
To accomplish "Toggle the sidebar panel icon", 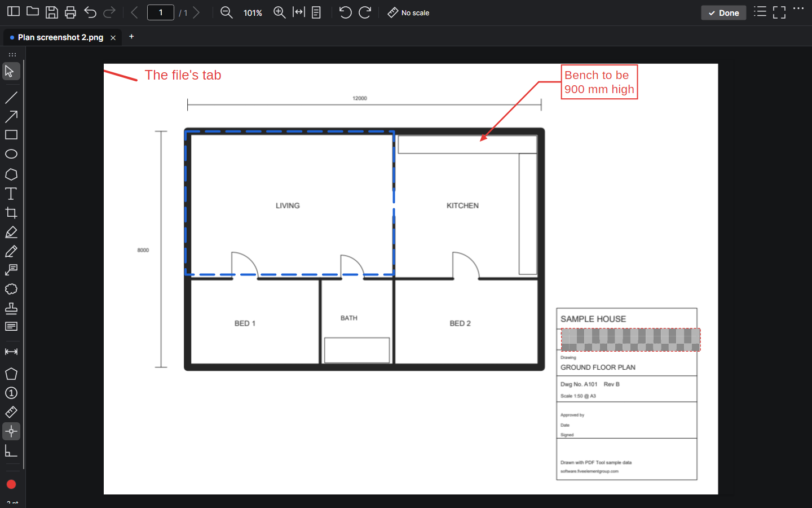I will (x=14, y=12).
